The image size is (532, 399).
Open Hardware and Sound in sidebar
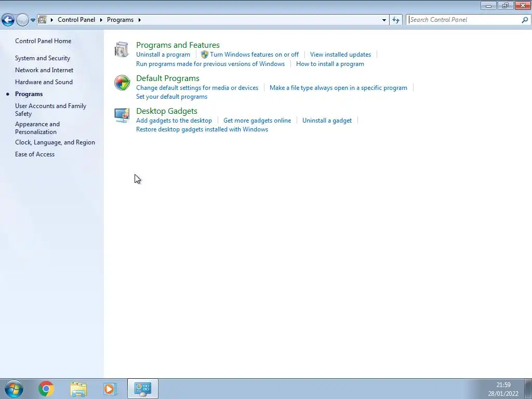[44, 82]
